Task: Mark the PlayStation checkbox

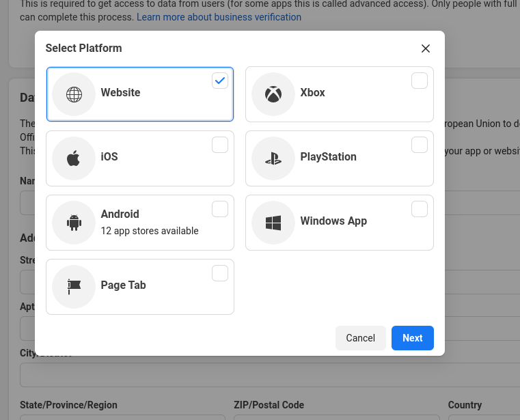Action: [x=420, y=145]
